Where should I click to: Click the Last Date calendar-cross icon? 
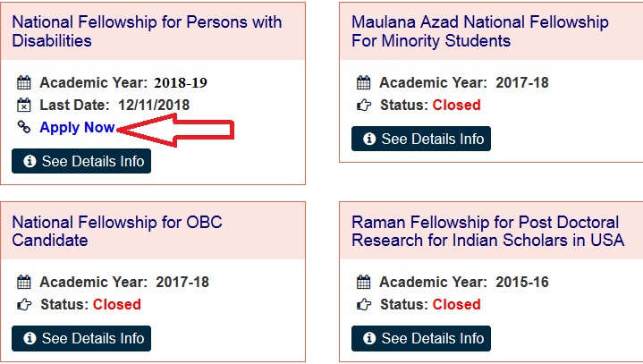24,106
